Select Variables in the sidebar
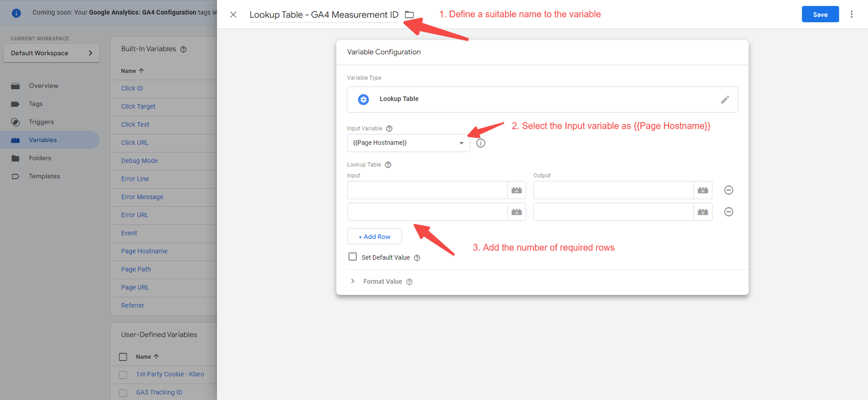 point(43,140)
